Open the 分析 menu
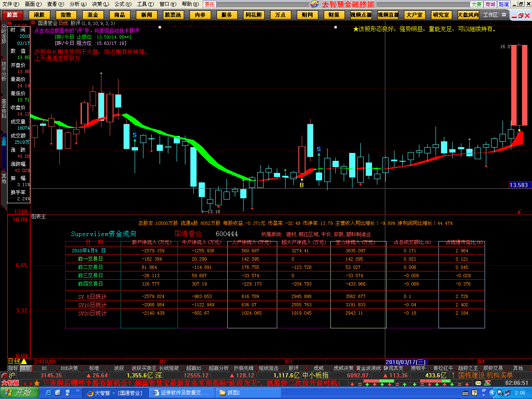The height and width of the screenshot is (399, 532). coord(78,4)
